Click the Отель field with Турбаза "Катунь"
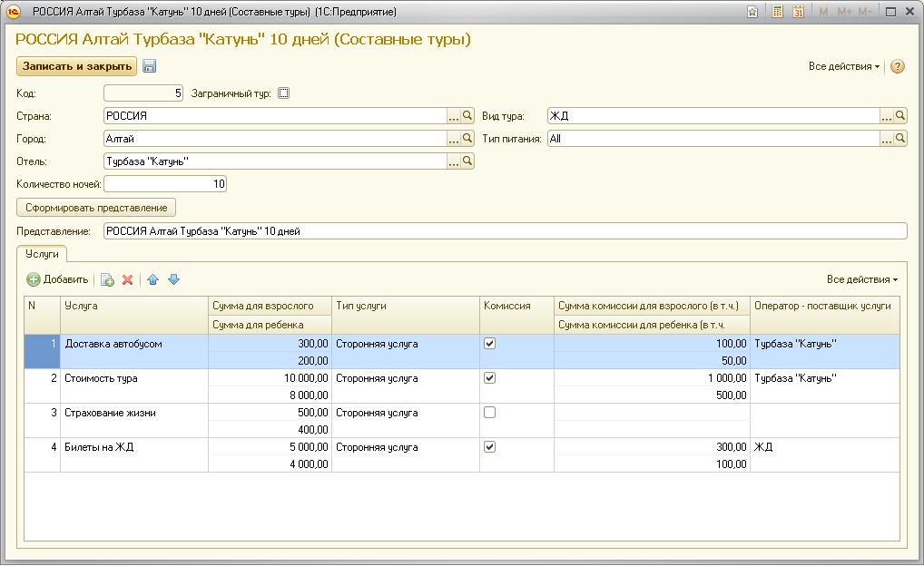 click(275, 161)
